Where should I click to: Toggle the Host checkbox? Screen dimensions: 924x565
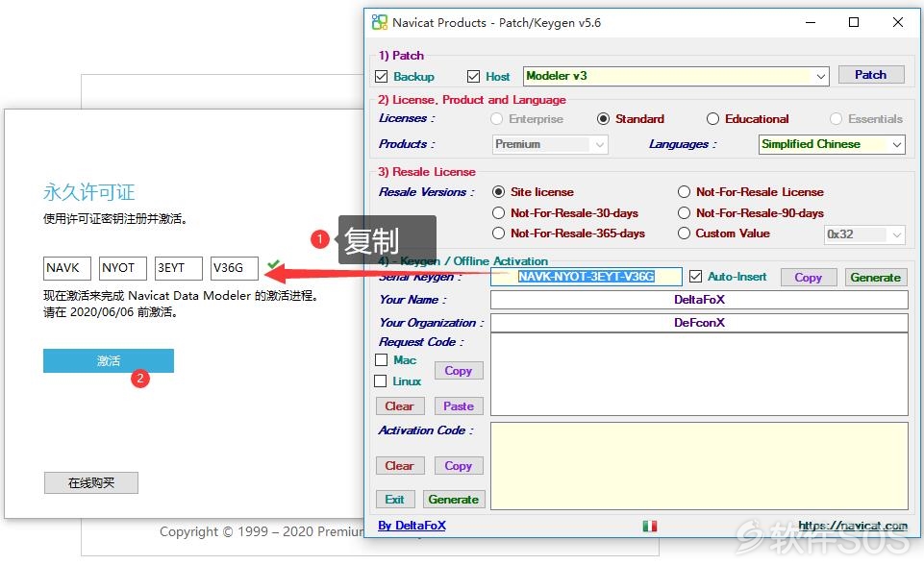(473, 77)
